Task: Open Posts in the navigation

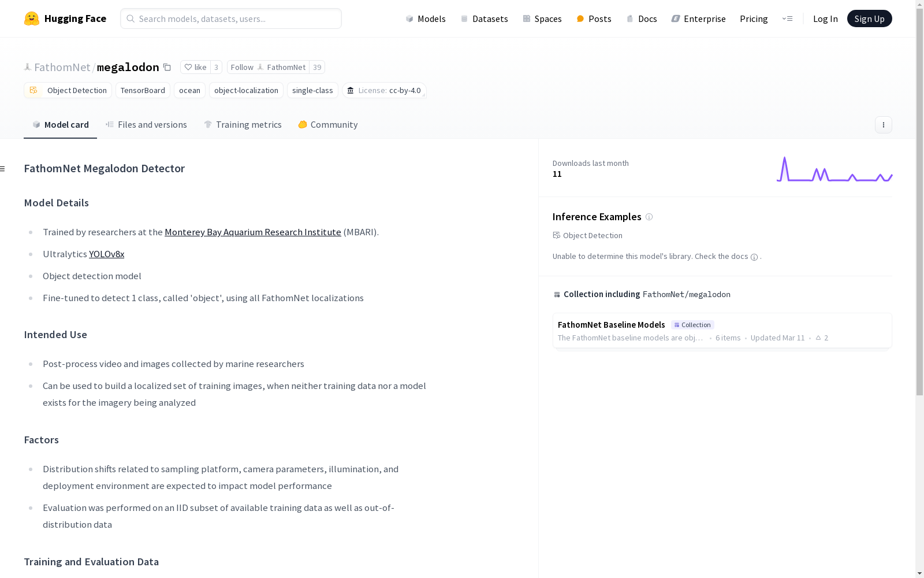Action: [x=594, y=18]
